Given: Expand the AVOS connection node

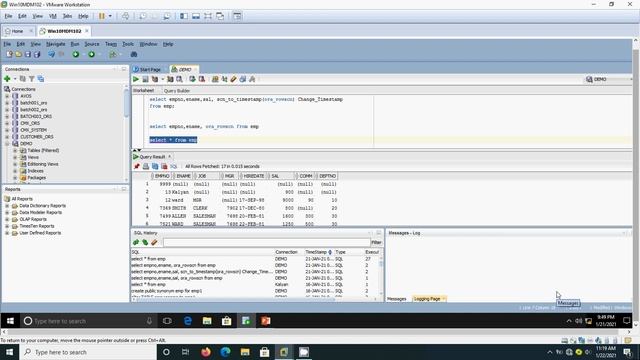Looking at the screenshot, I should pyautogui.click(x=7, y=96).
